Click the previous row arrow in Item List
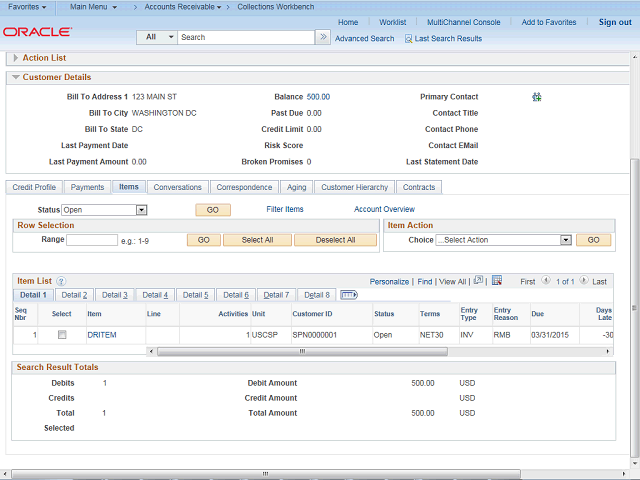 [545, 282]
